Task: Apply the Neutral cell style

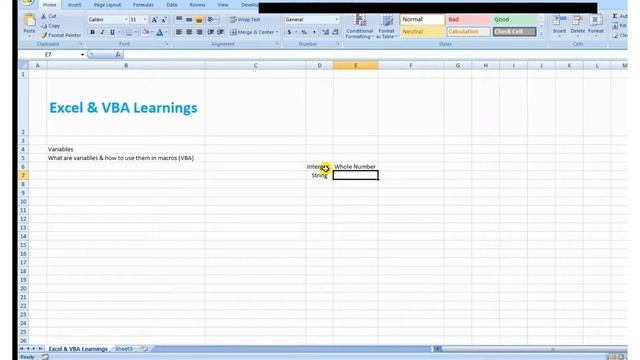Action: pos(422,31)
